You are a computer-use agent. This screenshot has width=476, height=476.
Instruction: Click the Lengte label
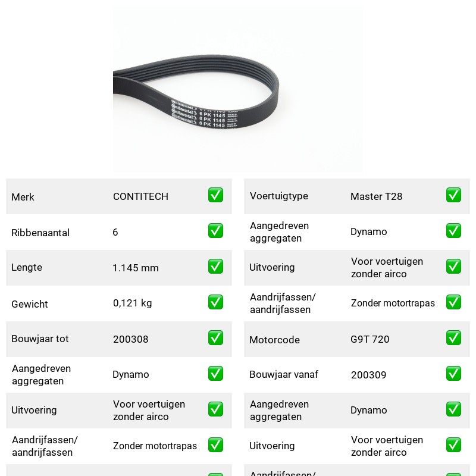click(x=27, y=267)
